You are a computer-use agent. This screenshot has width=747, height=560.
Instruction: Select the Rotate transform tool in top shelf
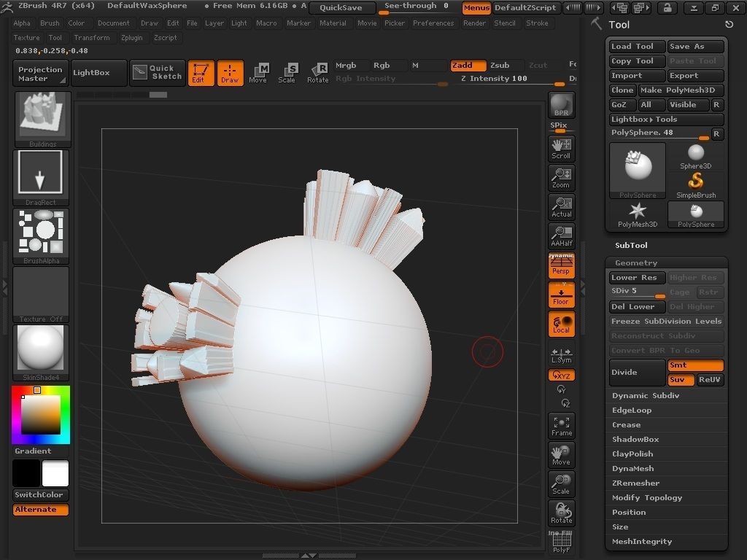(317, 73)
